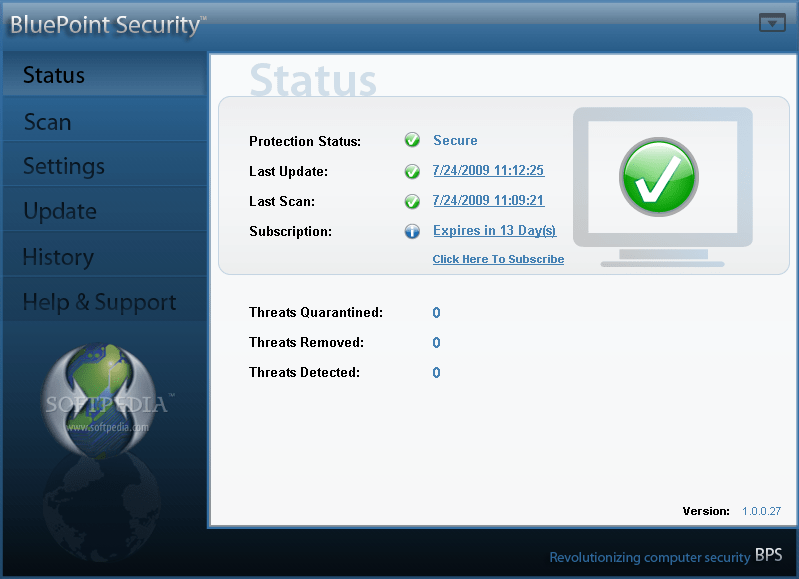
Task: Open the Last Scan 7/24/2009 11:09:21 link
Action: [489, 200]
